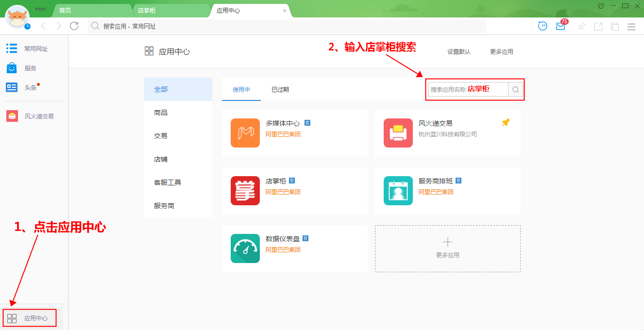The height and width of the screenshot is (330, 644).
Task: Click the 更多应用 dashed card label
Action: coord(448,255)
